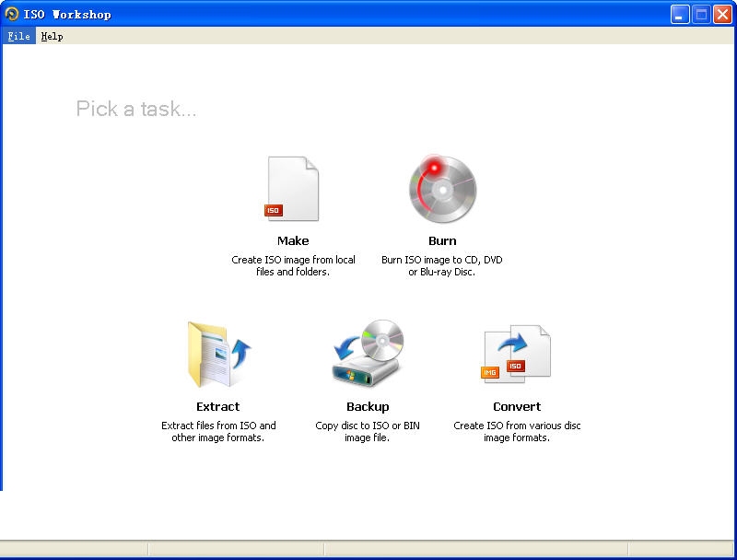Click 'Extract files from ISO' description text
Viewport: 737px width, 560px height.
218,432
